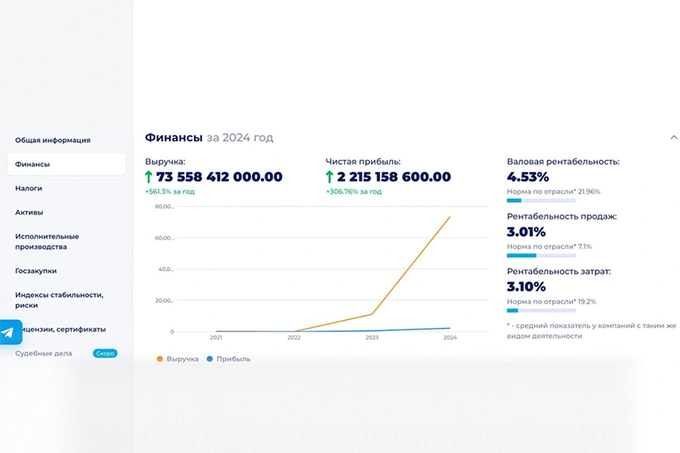Open Индексы стабильности, риски section
Image resolution: width=680 pixels, height=453 pixels.
coord(59,300)
